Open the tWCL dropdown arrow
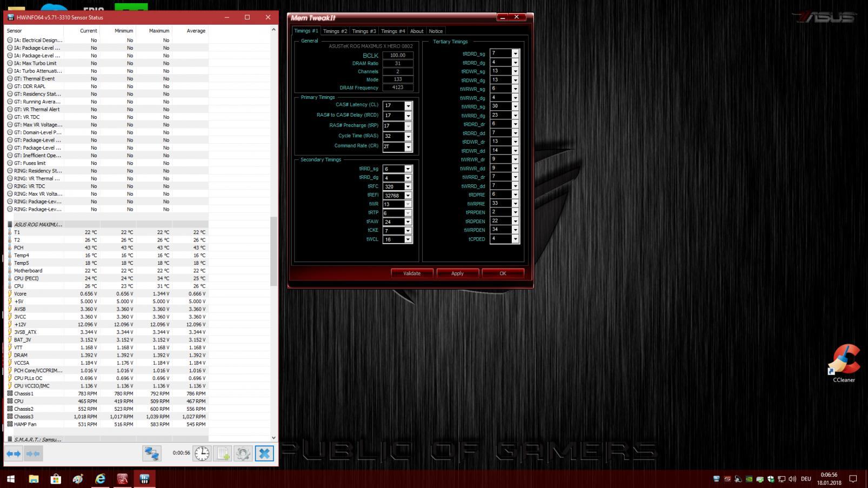 coord(408,239)
